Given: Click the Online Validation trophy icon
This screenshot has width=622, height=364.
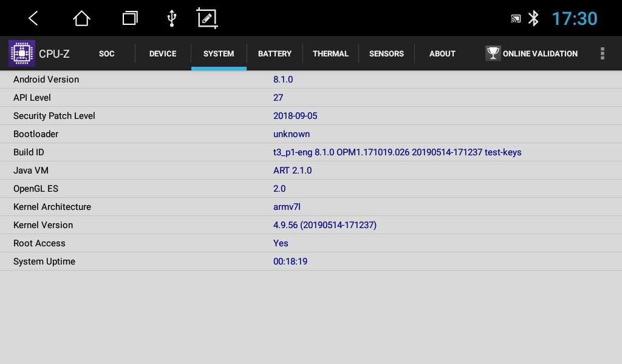Looking at the screenshot, I should point(493,53).
